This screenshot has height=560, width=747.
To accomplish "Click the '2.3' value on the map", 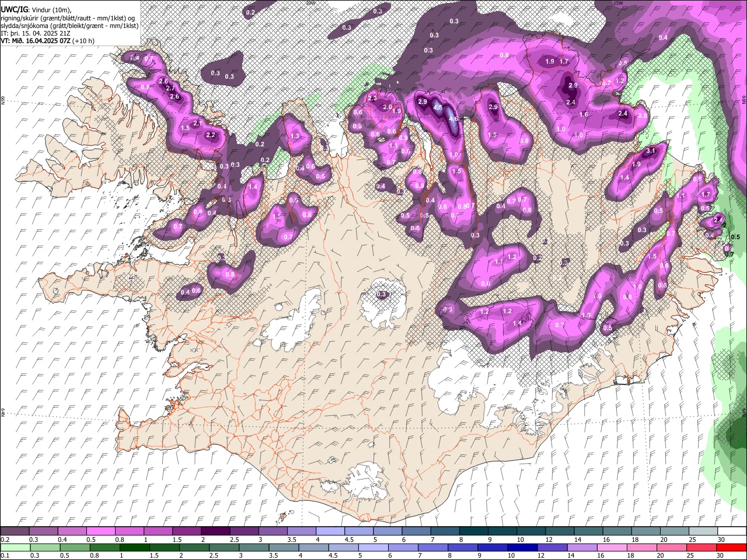I will point(372,99).
